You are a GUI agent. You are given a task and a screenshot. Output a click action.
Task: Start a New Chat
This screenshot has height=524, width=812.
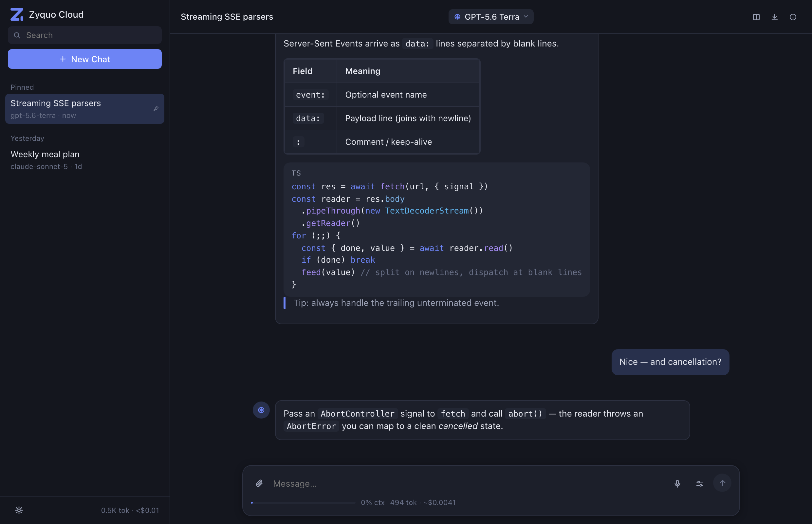tap(85, 59)
